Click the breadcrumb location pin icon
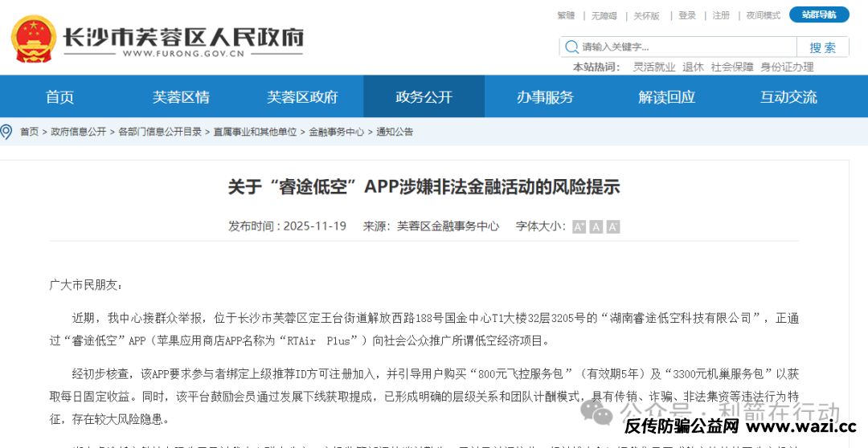 click(x=6, y=132)
